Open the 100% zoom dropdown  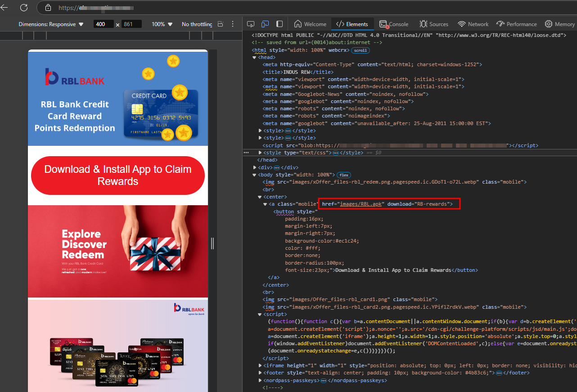point(162,24)
